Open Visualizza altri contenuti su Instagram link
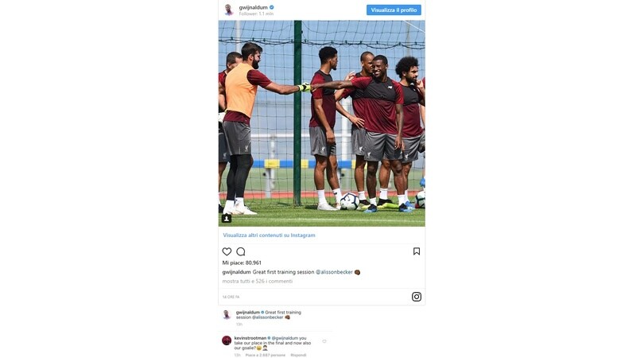 [269, 235]
